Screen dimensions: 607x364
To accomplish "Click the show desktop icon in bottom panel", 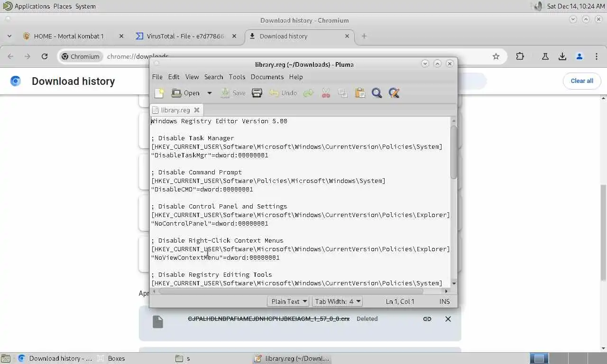I will point(6,358).
